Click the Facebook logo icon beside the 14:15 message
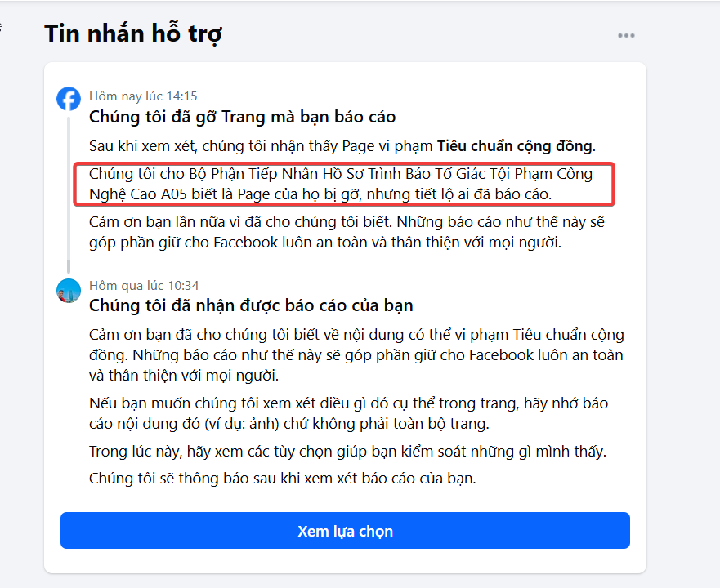720x588 pixels. 69,98
